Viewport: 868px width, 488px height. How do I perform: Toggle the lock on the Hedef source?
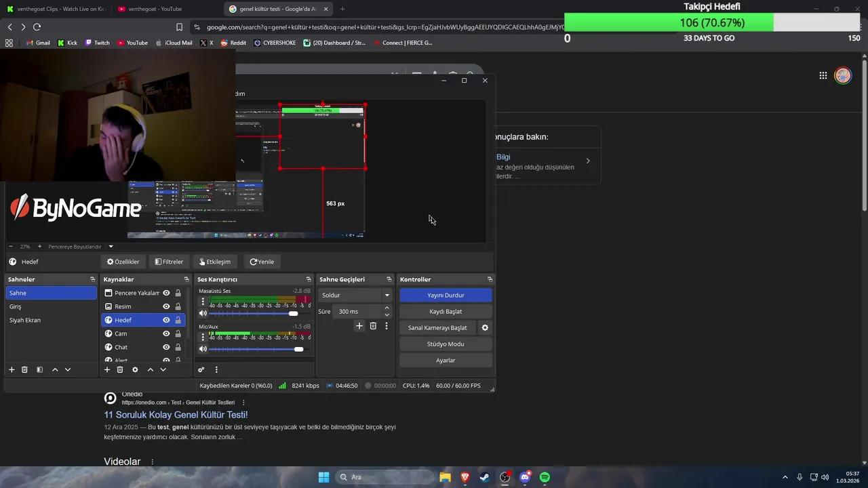pyautogui.click(x=178, y=320)
